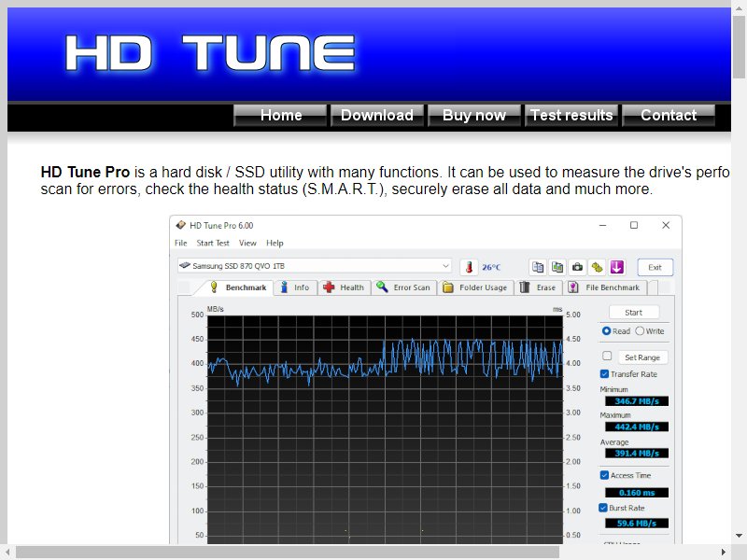Viewport: 747px width, 560px height.
Task: Click the bold HD Tune Pro text
Action: click(85, 172)
